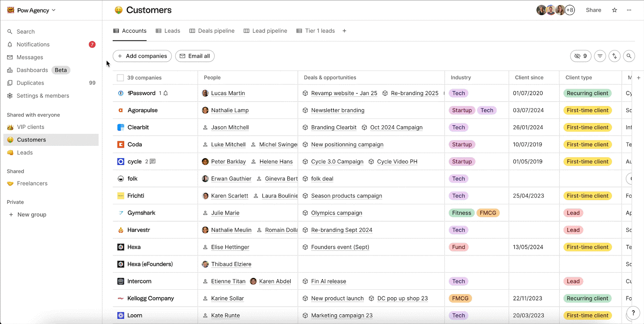Screen dimensions: 644x324
Task: Click the Customers emoji icon in header
Action: 118,10
